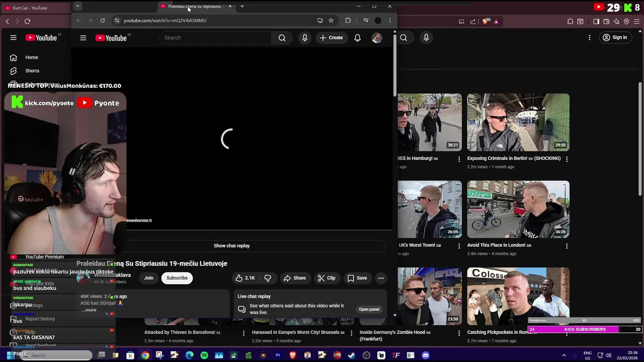Start voice search via microphone in Chrome window
Screen dimensions: 644x362
coord(305,38)
